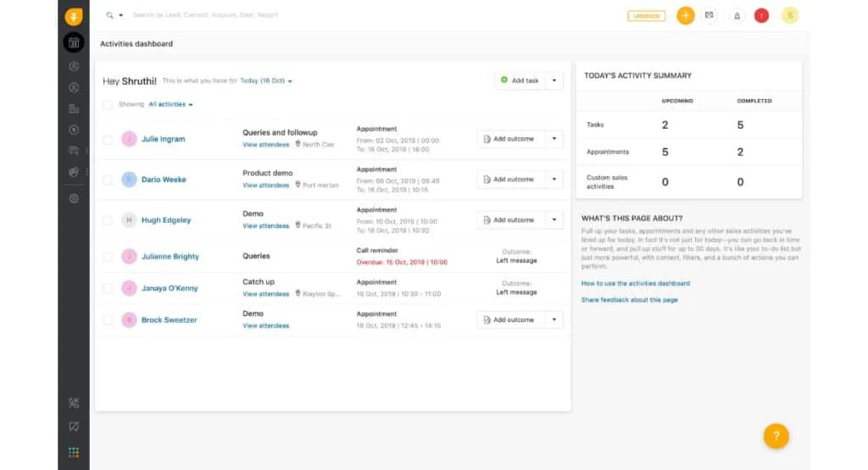Open the activities dashboard calendar icon

74,42
